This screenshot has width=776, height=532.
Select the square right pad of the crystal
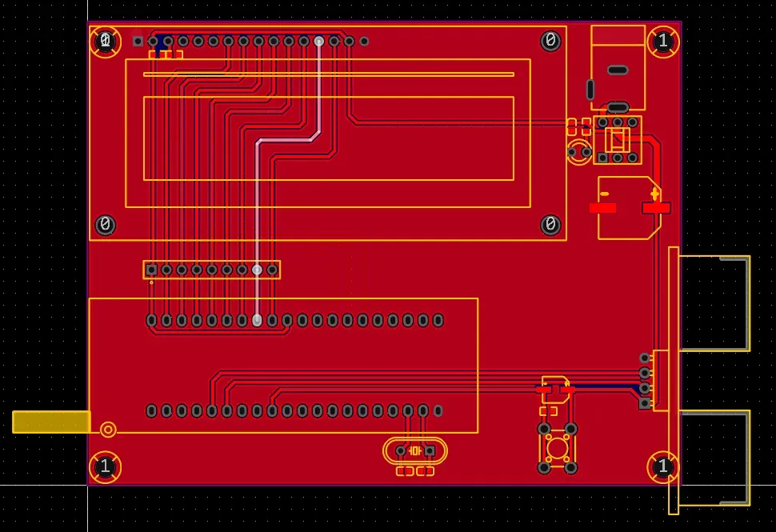430,451
